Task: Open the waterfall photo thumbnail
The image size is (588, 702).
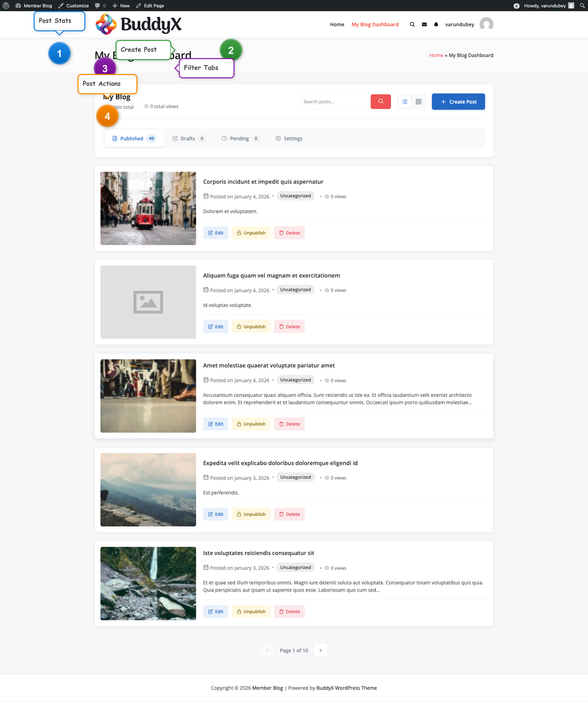Action: [x=148, y=583]
